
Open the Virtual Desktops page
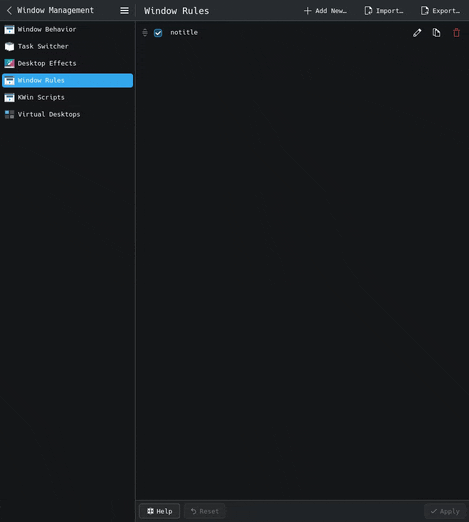coord(67,115)
